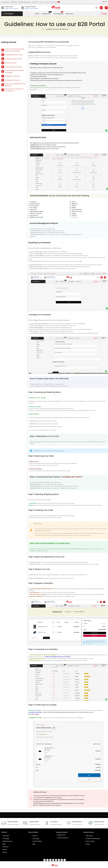Click footer Office & Business link
This screenshot has height=868, width=108.
[x=7, y=841]
